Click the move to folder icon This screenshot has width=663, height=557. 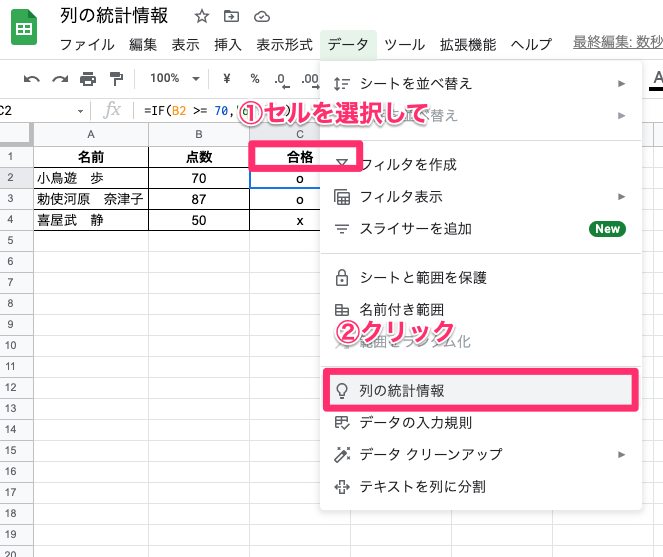coord(232,16)
